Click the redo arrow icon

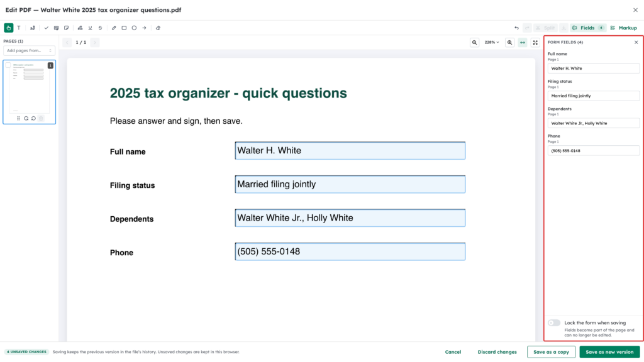tap(527, 28)
